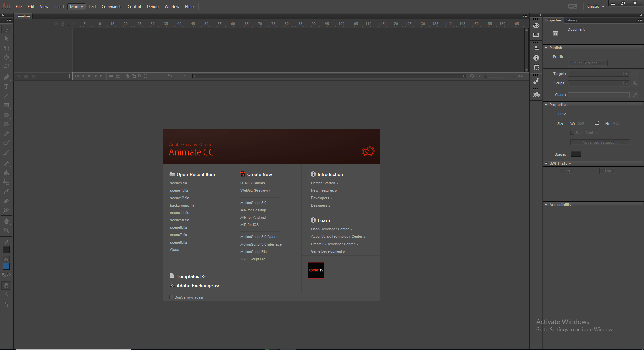Image resolution: width=644 pixels, height=350 pixels.
Task: Open the Classic workspace switcher
Action: [x=595, y=6]
